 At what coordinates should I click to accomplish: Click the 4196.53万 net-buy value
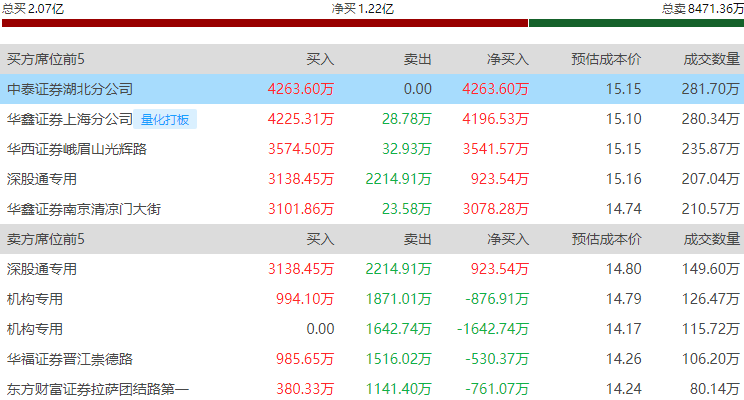495,119
